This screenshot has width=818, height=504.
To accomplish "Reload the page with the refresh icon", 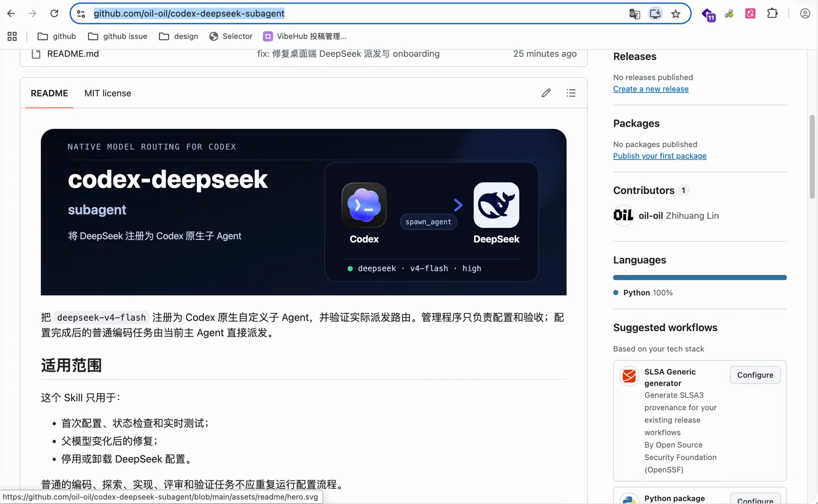I will pos(54,13).
